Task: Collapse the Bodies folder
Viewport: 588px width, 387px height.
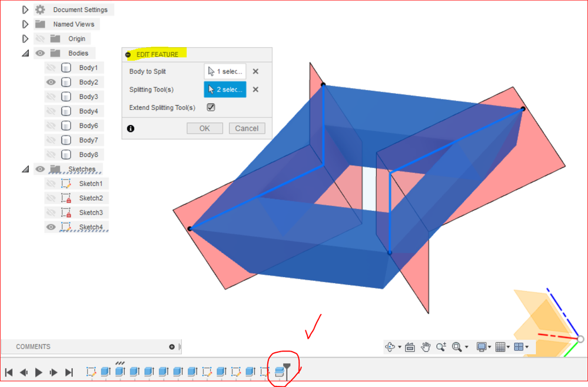Action: pyautogui.click(x=25, y=53)
